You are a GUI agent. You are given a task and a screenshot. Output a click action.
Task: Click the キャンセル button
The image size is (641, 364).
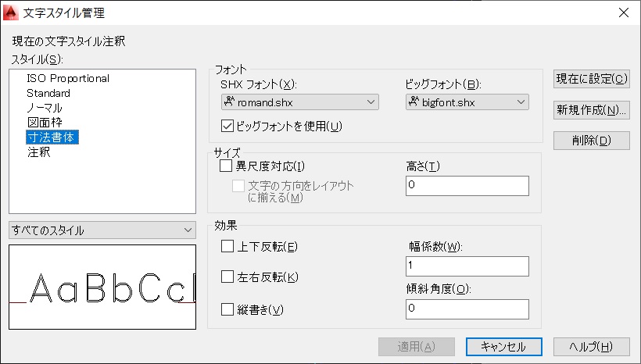tap(504, 347)
